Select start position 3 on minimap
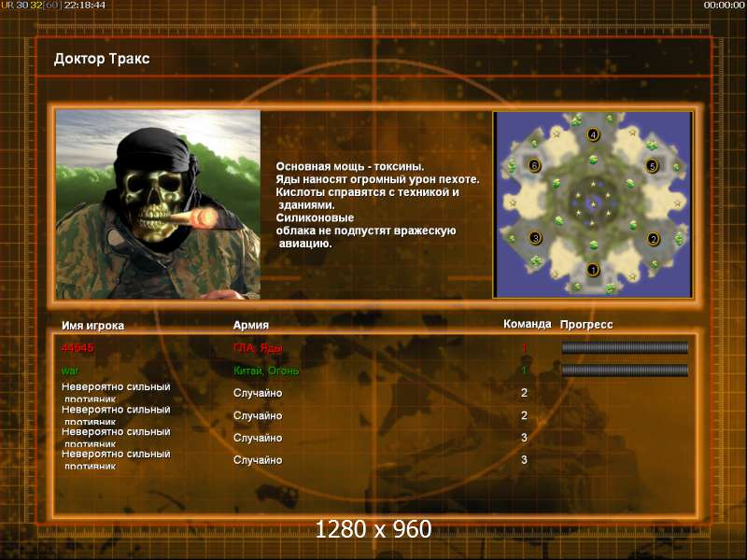 pyautogui.click(x=535, y=238)
